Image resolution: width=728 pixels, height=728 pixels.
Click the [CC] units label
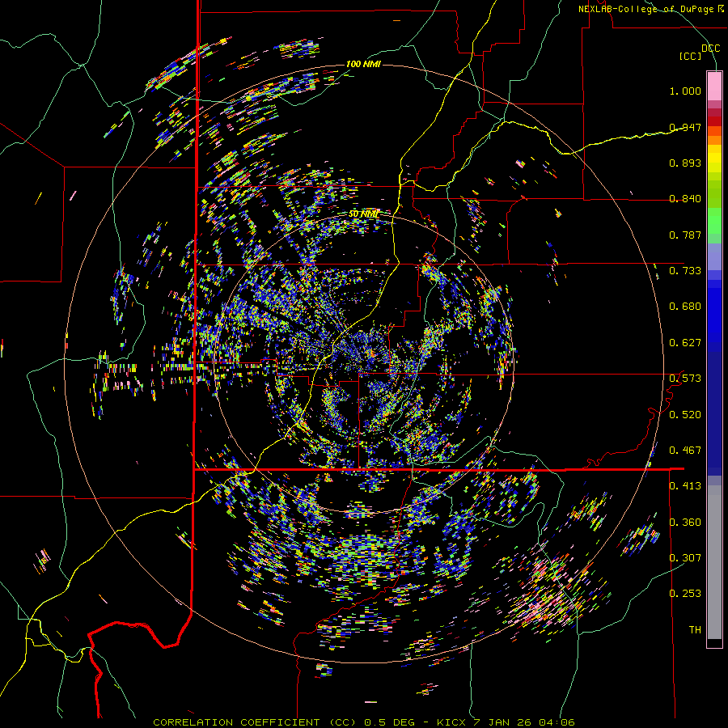690,56
